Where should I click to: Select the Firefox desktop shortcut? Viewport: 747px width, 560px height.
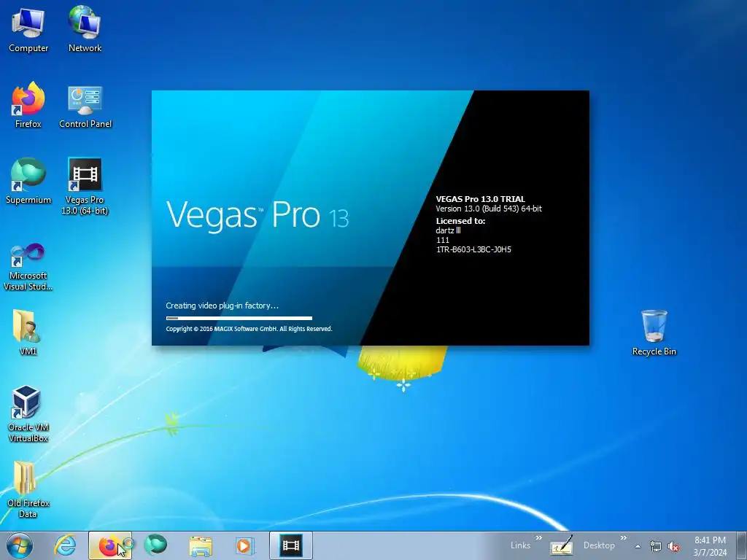point(28,106)
